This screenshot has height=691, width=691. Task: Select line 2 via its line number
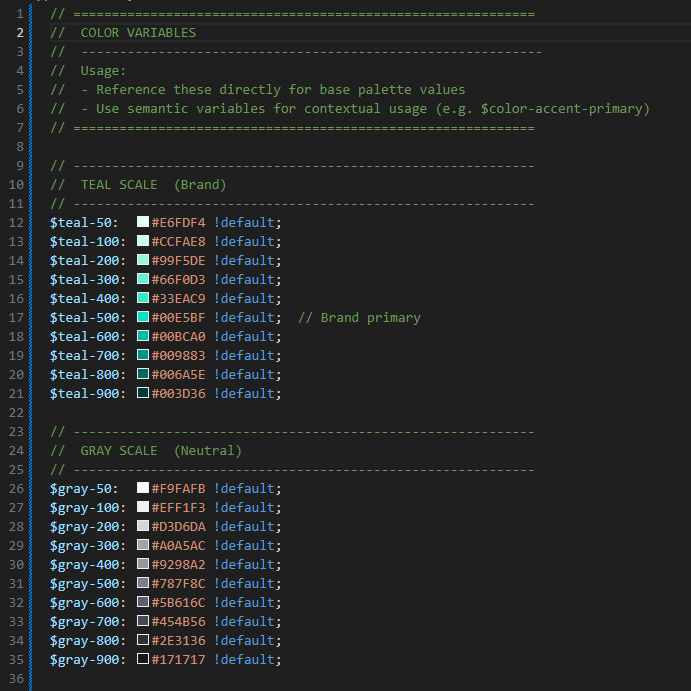[19, 32]
